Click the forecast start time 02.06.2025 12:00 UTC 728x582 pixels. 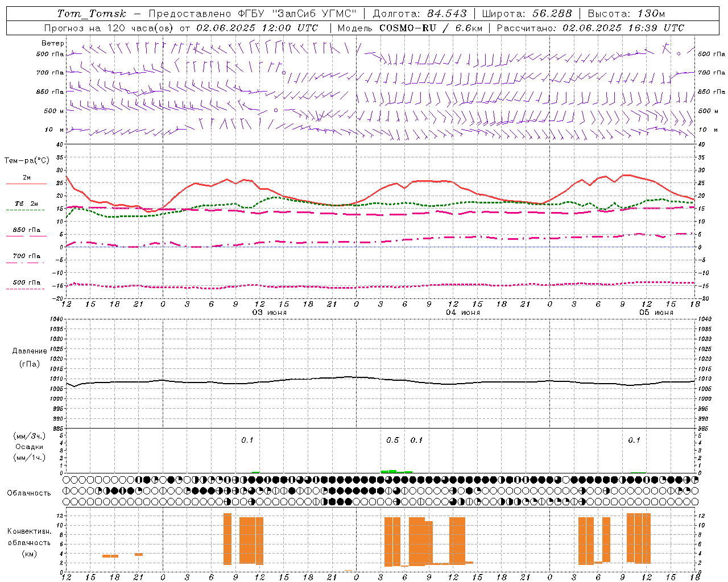coord(257,28)
